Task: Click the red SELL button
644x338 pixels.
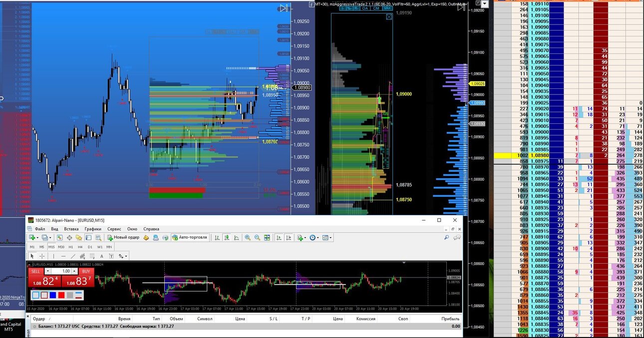Action: 36,271
